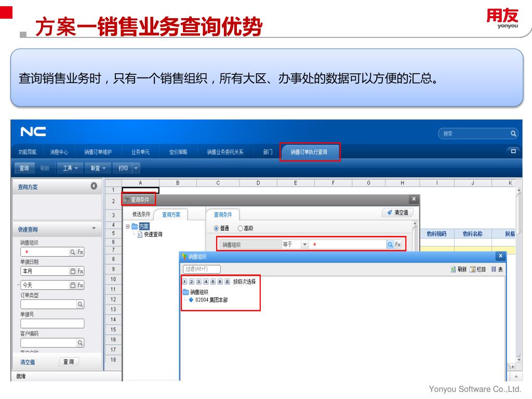Switch to 销售订单维护 tab

98,152
